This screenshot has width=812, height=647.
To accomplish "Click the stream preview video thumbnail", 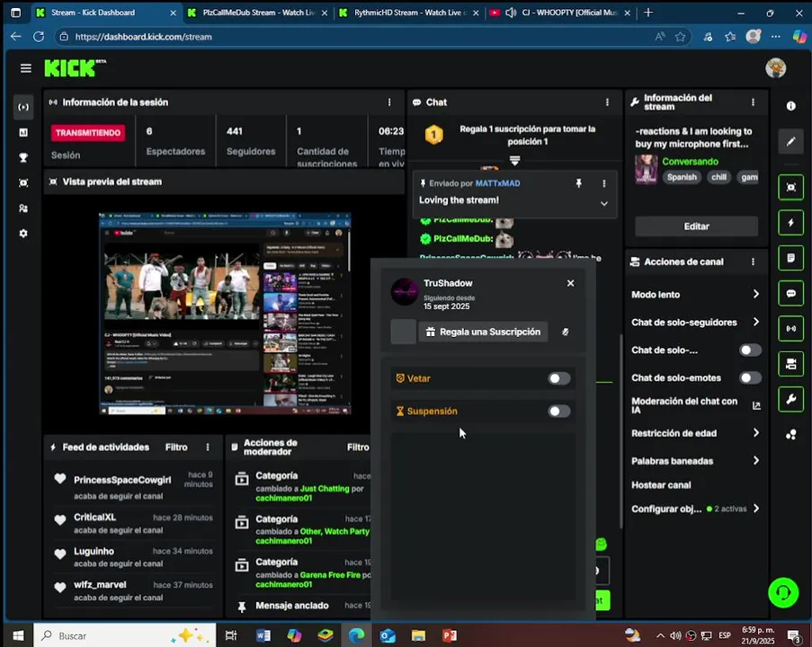I will point(225,313).
